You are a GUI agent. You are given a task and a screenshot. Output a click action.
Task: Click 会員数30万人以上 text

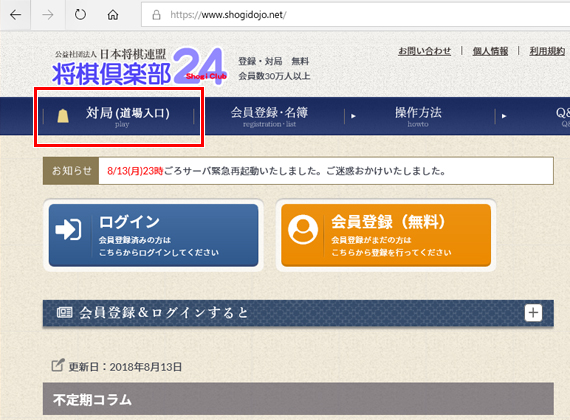[x=274, y=76]
